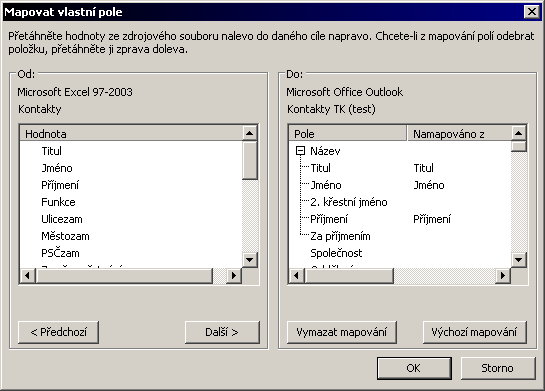Click the Namapováno z column header
Image resolution: width=545 pixels, height=391 pixels.
pos(459,134)
